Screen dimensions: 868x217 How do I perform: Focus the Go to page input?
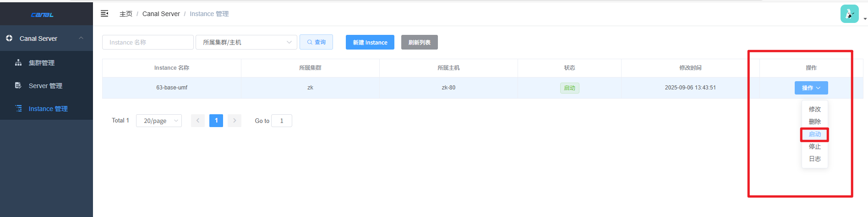(x=282, y=121)
